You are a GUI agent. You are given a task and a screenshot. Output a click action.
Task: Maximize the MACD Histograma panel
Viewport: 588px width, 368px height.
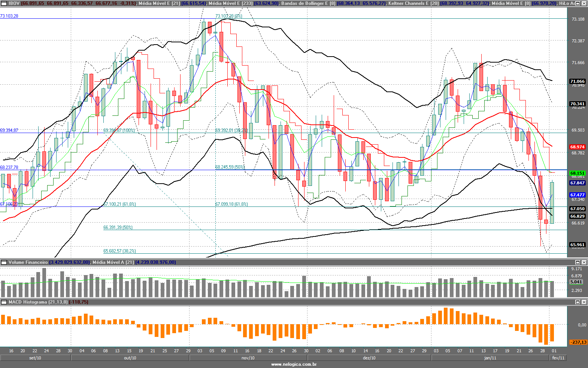coord(578,302)
